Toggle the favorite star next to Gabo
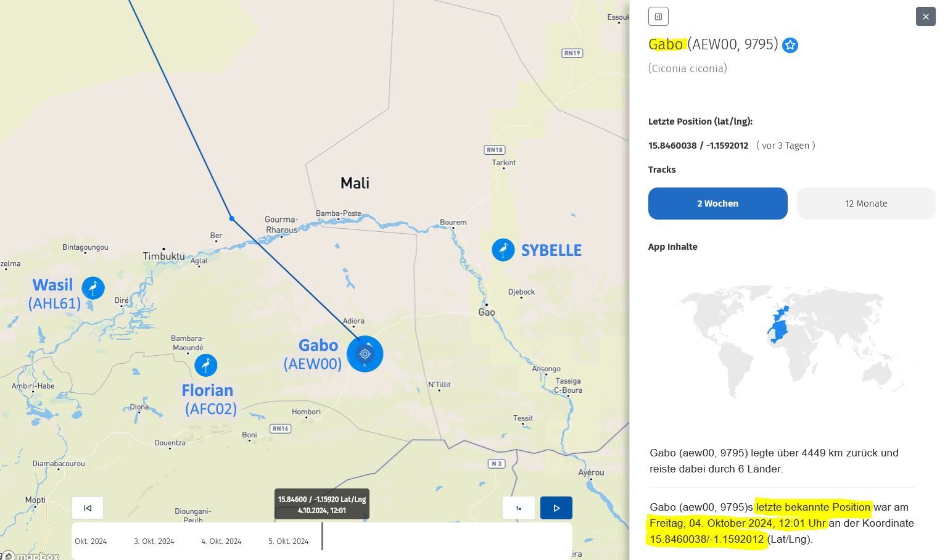Image resolution: width=945 pixels, height=560 pixels. coord(790,45)
